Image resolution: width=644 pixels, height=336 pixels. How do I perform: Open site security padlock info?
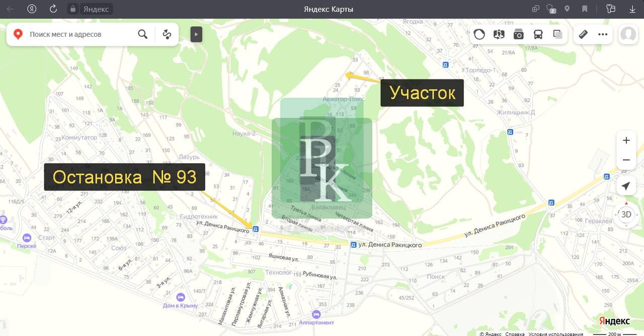(73, 9)
